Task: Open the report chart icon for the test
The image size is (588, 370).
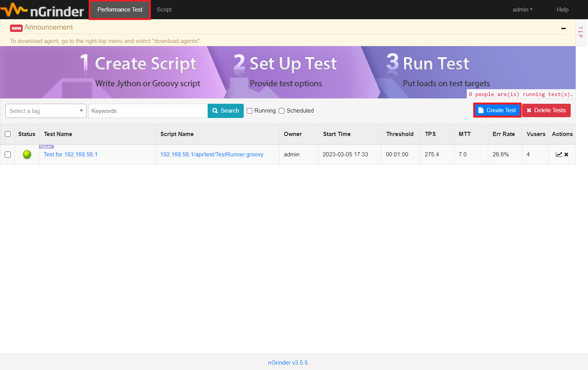Action: [559, 154]
